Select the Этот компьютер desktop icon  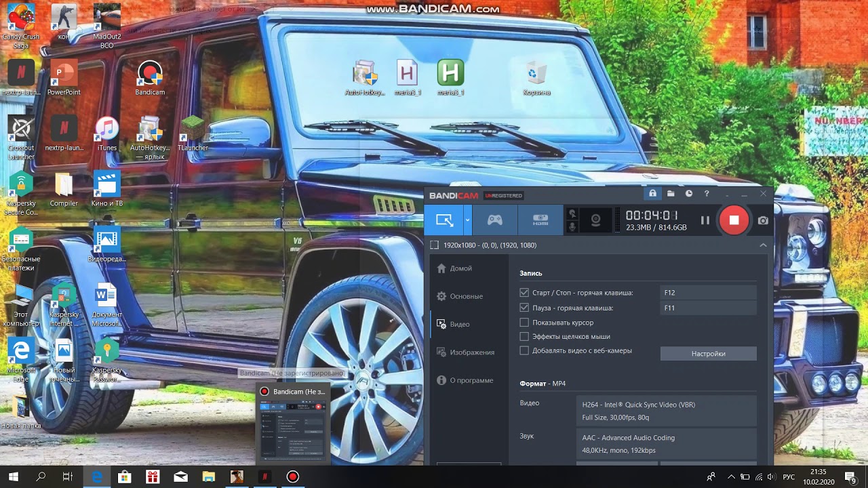21,305
